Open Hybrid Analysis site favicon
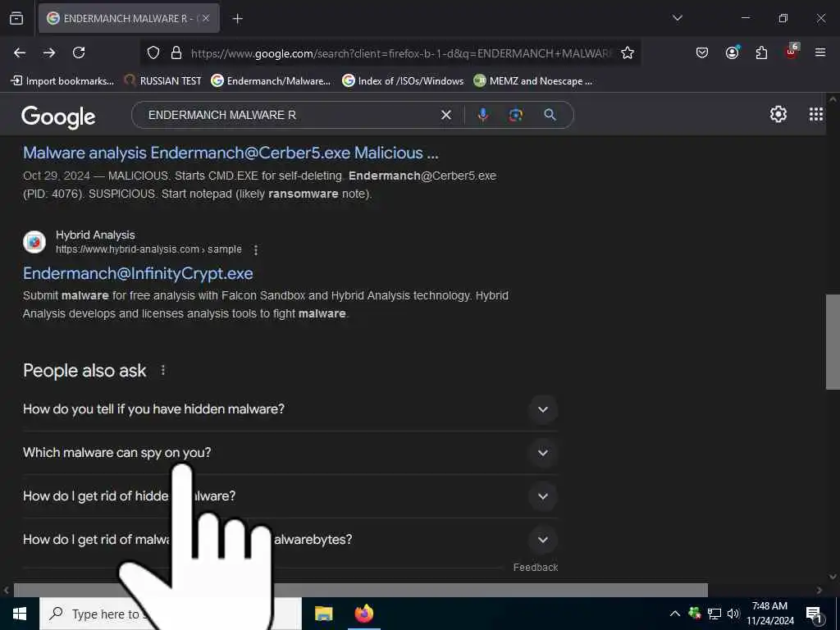Viewport: 840px width, 630px height. pos(34,242)
